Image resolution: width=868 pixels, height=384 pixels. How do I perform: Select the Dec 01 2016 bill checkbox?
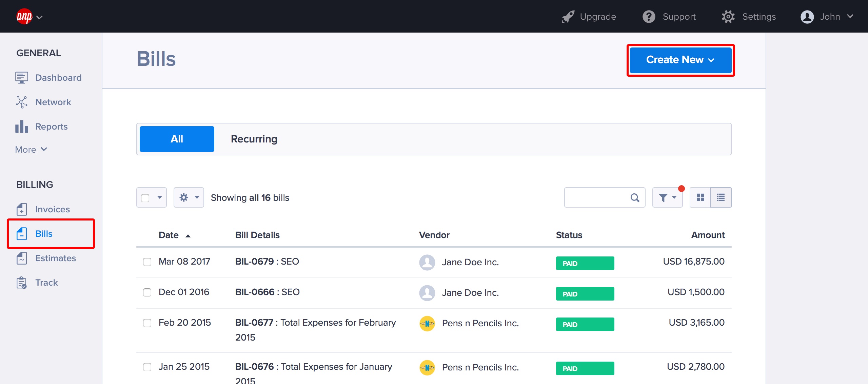click(147, 292)
